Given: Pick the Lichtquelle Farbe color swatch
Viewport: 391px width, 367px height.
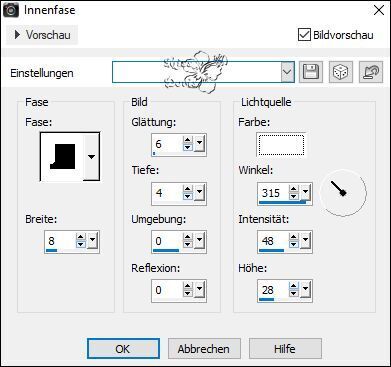Looking at the screenshot, I should click(x=281, y=144).
